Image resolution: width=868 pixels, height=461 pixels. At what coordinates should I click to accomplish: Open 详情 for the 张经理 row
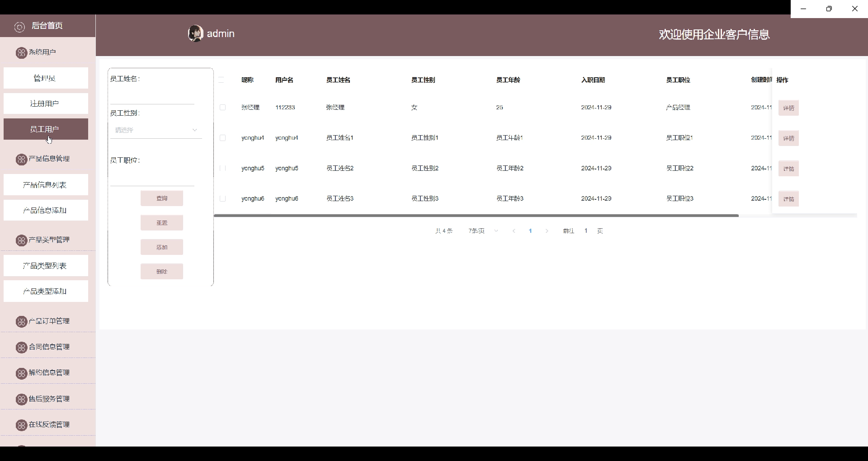(x=788, y=108)
